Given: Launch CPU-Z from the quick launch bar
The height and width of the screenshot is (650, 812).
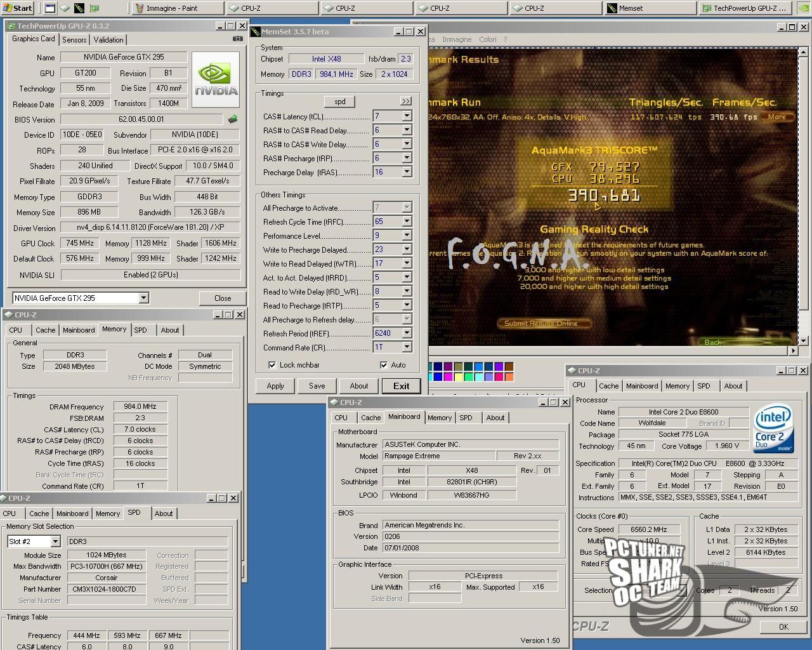Looking at the screenshot, I should coord(65,8).
